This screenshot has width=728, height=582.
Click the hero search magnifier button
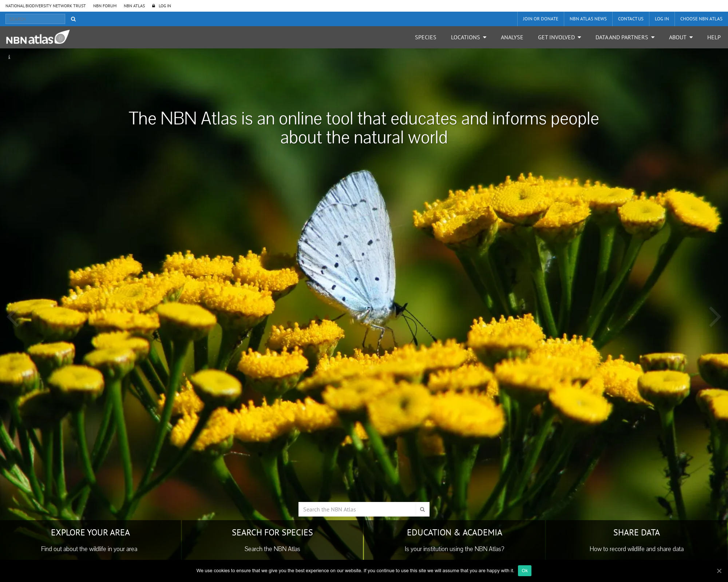point(422,509)
